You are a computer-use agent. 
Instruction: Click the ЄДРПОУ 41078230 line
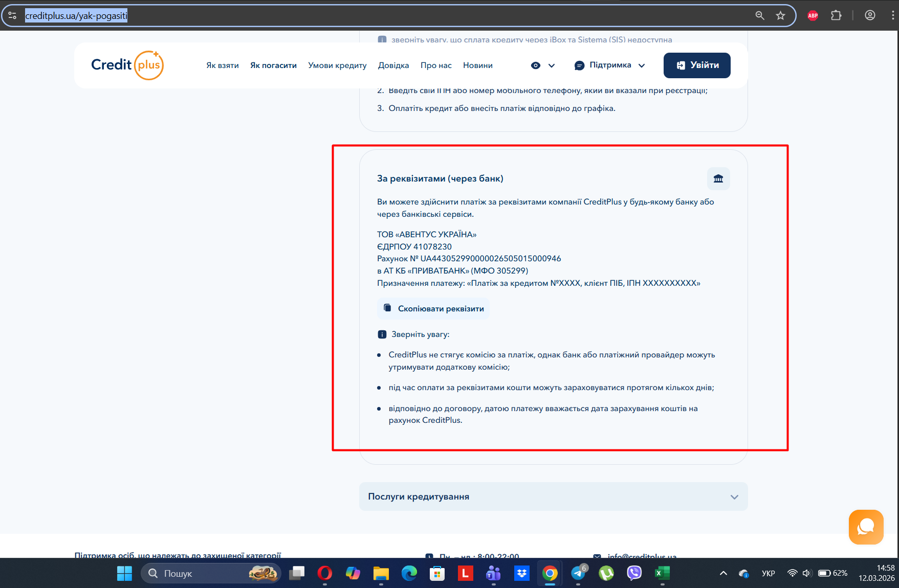(x=414, y=246)
